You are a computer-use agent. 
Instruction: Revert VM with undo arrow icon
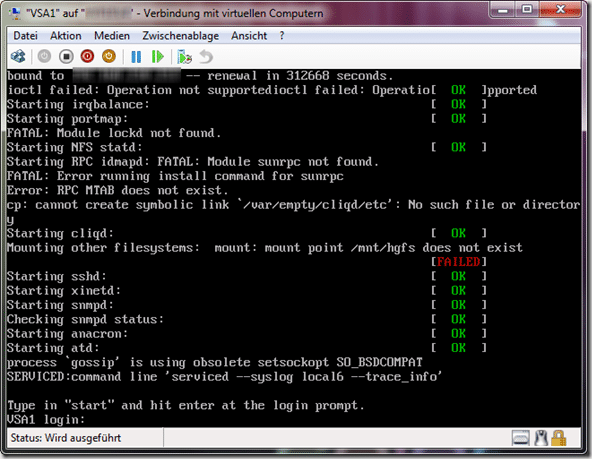click(206, 57)
